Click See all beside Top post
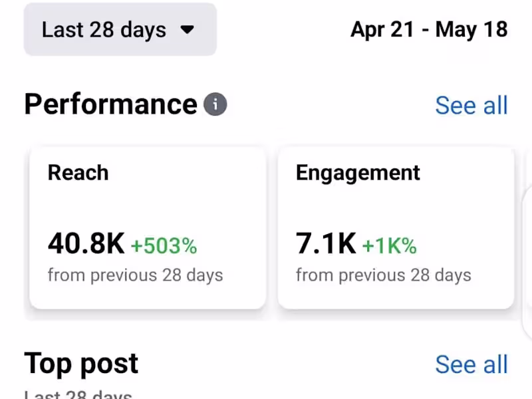The width and height of the screenshot is (532, 399). [471, 364]
